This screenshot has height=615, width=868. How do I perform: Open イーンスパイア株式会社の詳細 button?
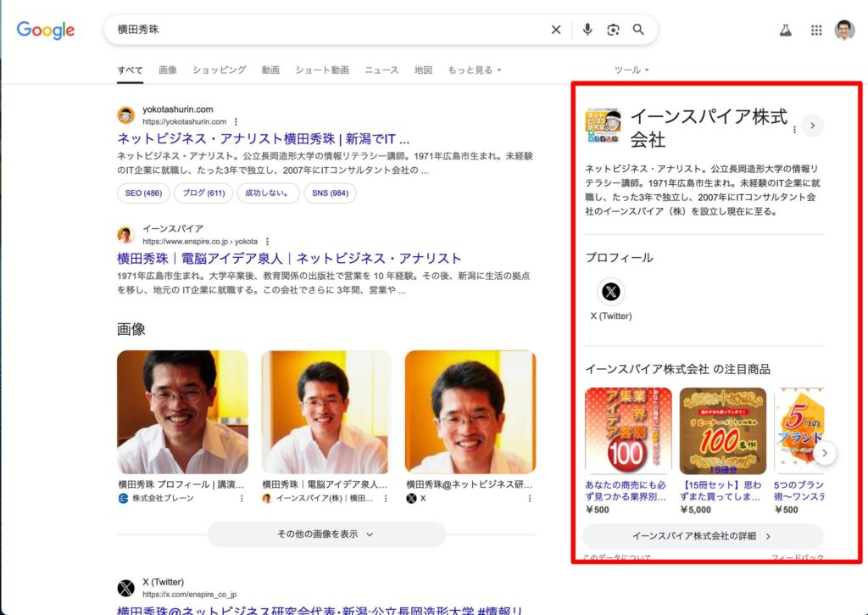(x=703, y=536)
